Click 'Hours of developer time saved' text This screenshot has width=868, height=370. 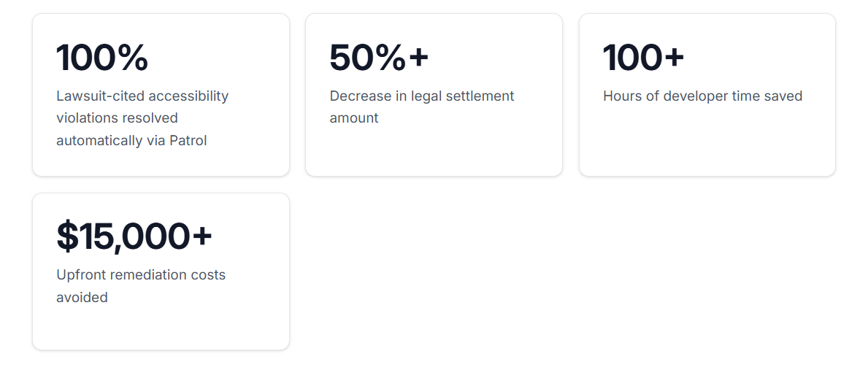pyautogui.click(x=702, y=96)
